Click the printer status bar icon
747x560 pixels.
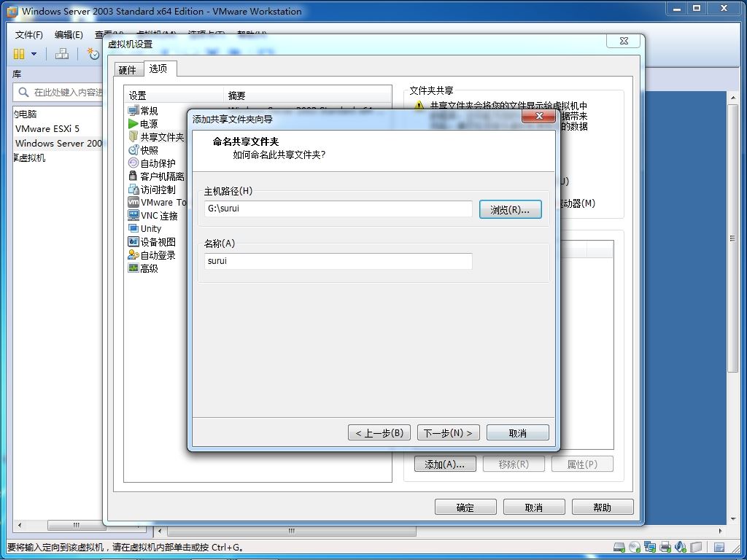tap(665, 547)
